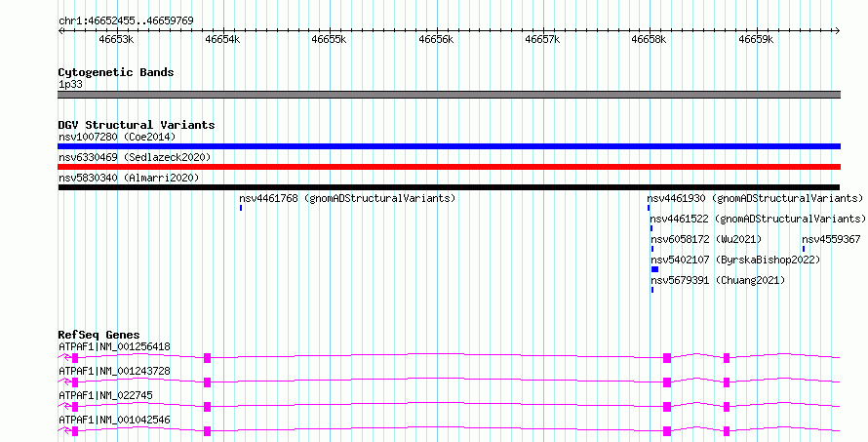
Task: Click the 46653k ruler tick label
Action: pos(116,40)
